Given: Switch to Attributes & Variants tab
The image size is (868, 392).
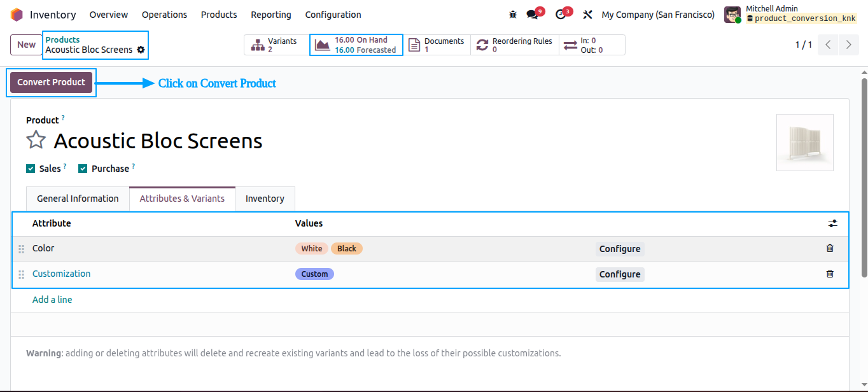Looking at the screenshot, I should coord(182,199).
